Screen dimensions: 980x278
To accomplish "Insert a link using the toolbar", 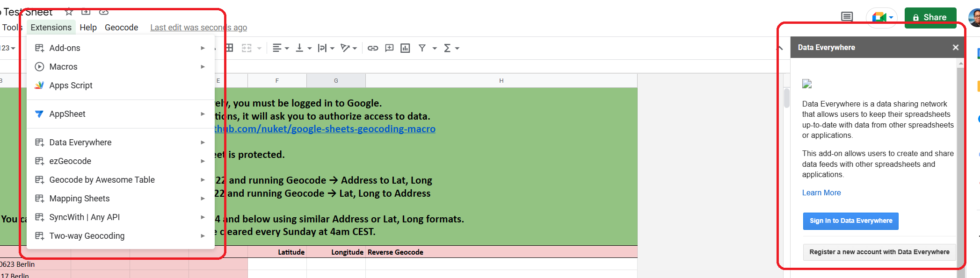I will [x=373, y=48].
